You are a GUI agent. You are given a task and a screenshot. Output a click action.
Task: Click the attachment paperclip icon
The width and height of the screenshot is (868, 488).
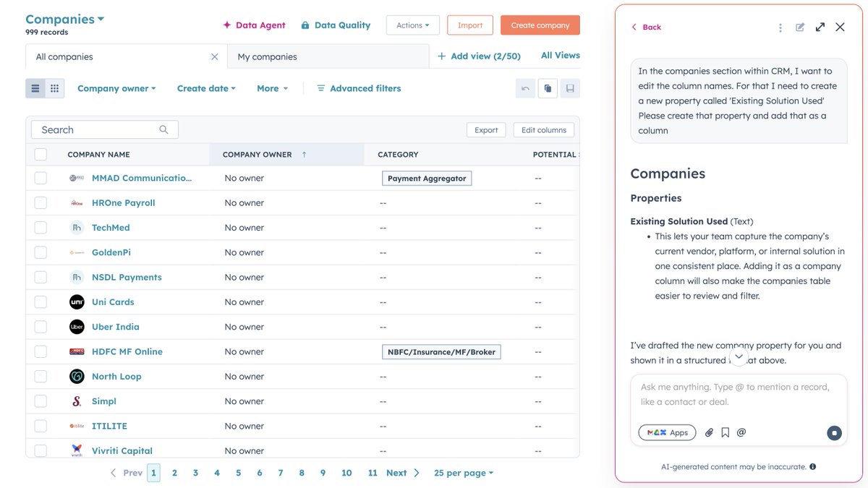[x=709, y=432]
